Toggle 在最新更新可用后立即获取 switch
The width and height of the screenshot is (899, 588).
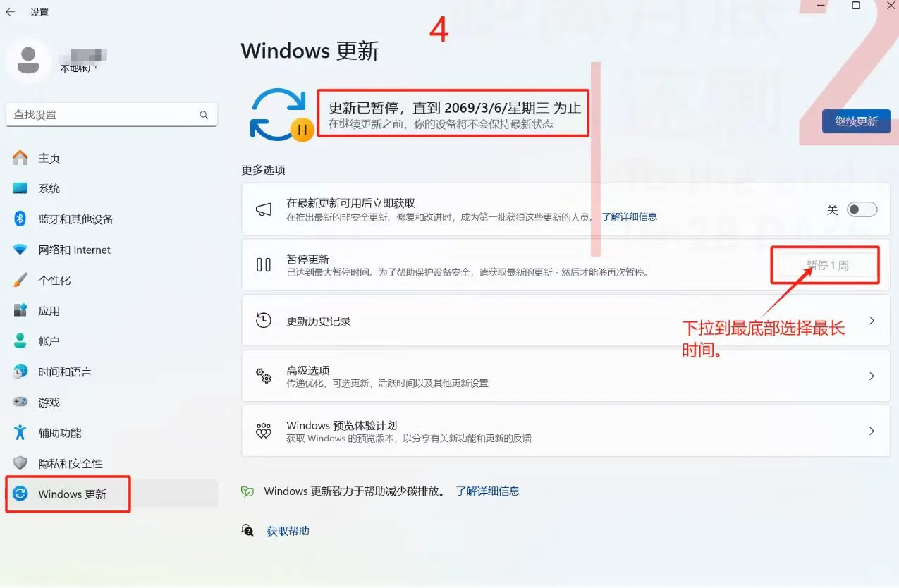[x=862, y=209]
